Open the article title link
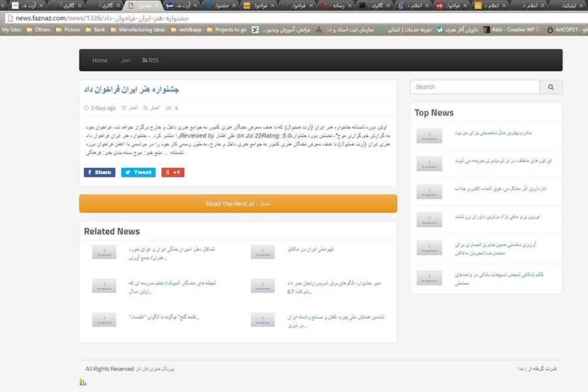The image size is (588, 392). (131, 89)
